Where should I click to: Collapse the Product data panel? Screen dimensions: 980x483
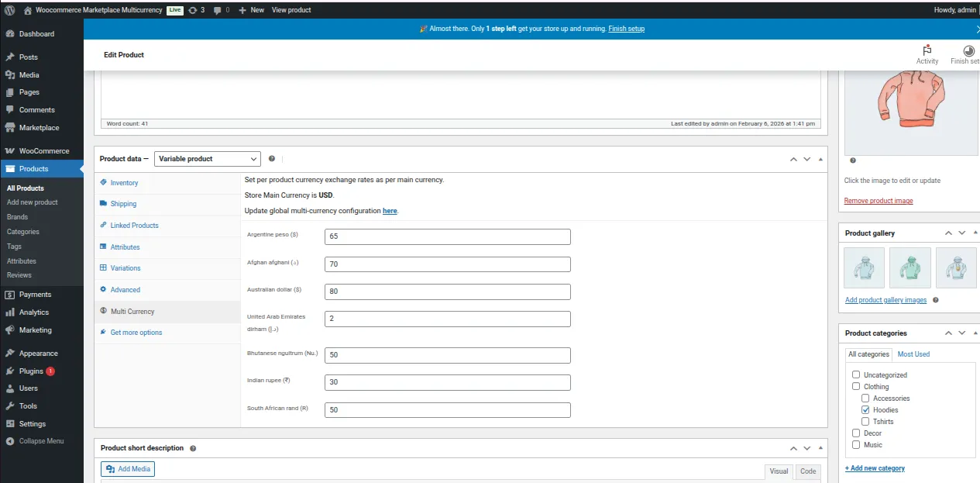point(821,159)
